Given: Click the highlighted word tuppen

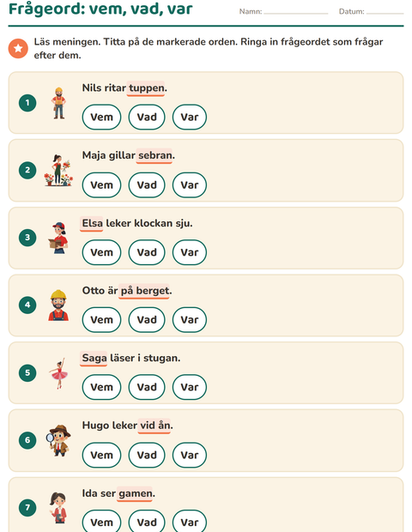Looking at the screenshot, I should pos(146,88).
